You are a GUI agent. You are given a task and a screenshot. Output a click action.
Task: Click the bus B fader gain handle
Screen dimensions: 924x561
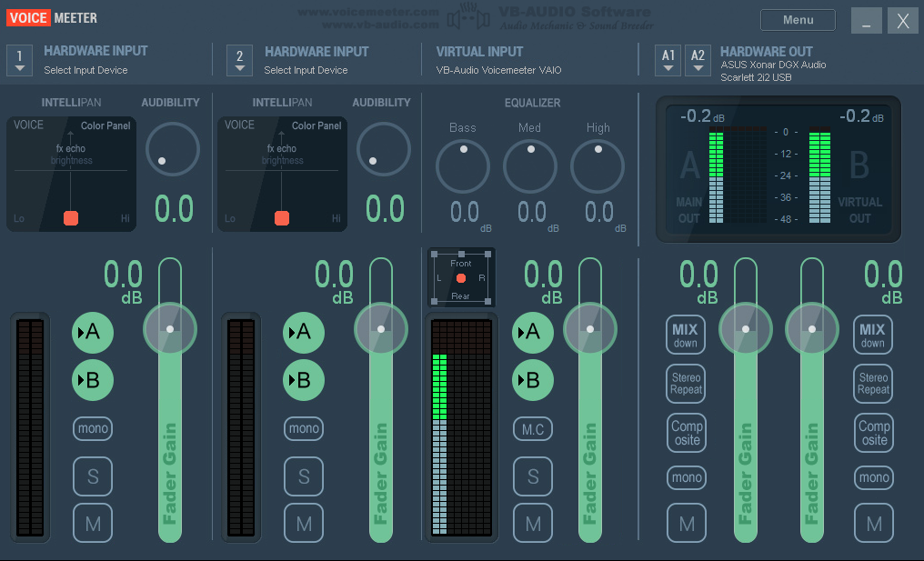pyautogui.click(x=812, y=329)
